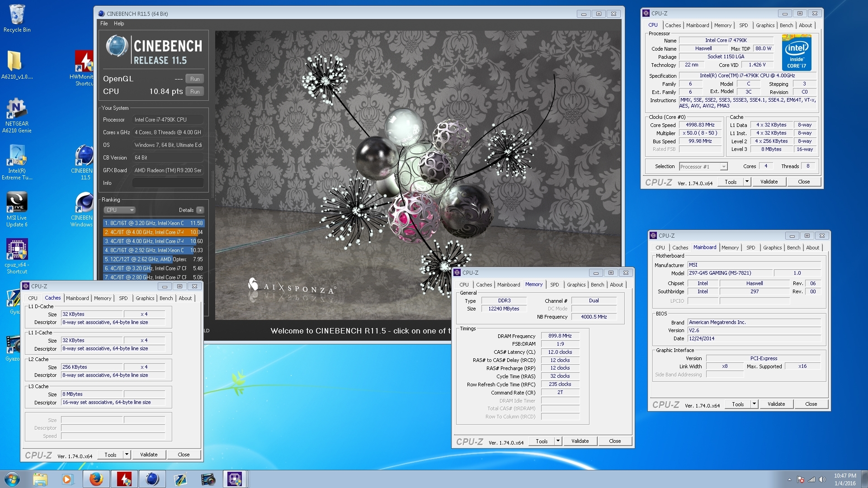Launch Intel Extreme Tuning desktop icon
This screenshot has width=868, height=488.
(x=17, y=162)
